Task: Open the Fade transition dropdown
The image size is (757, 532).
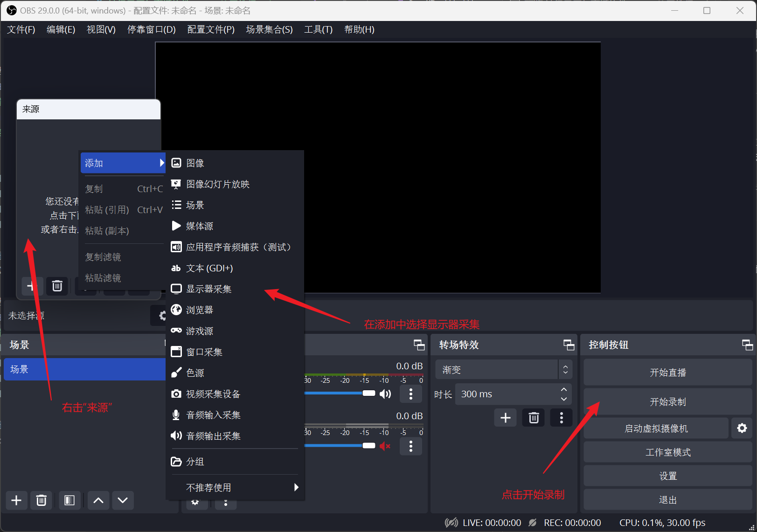Action: click(x=503, y=370)
